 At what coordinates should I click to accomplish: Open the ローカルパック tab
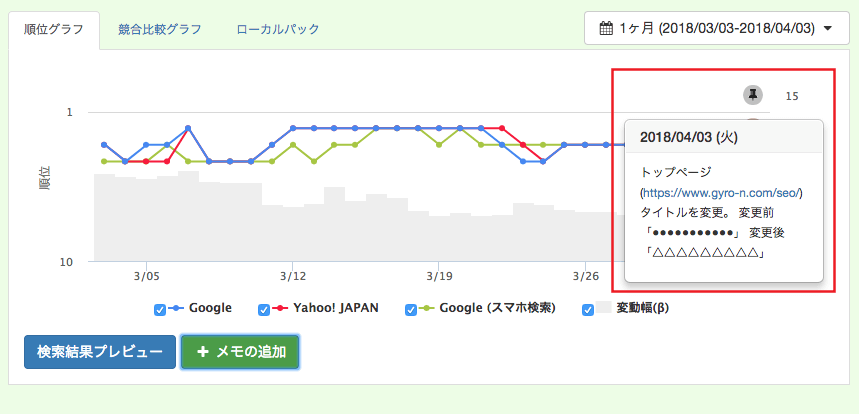278,29
